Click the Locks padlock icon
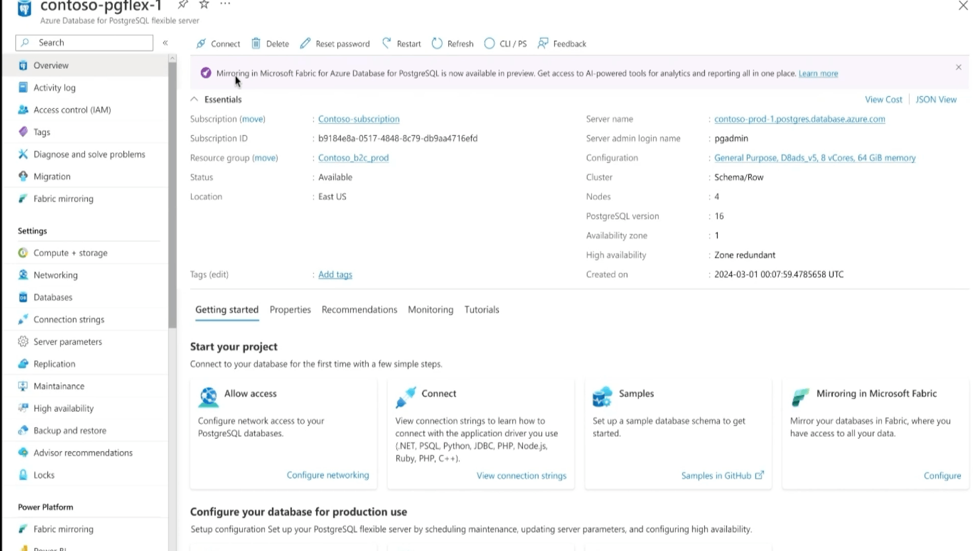Screen dimensions: 980x551 (23, 474)
